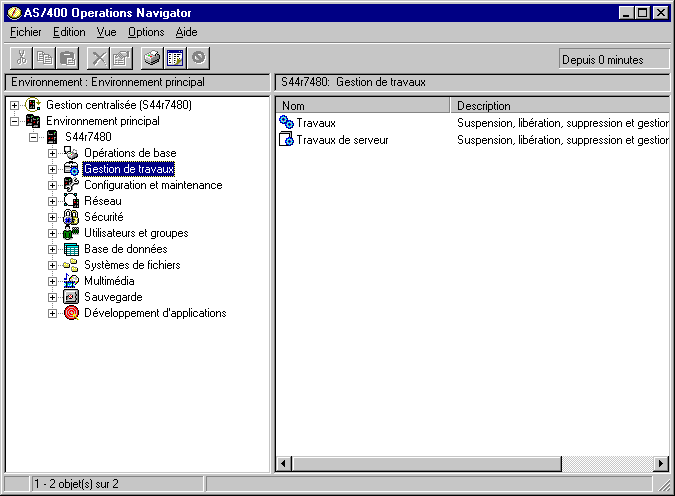
Task: Click the Systèmes de fichiers icon
Action: pyautogui.click(x=71, y=265)
